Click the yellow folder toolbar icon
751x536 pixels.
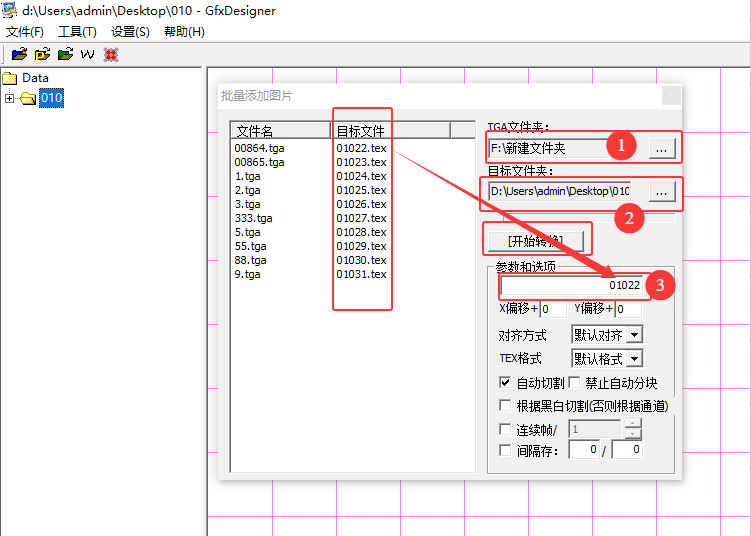click(x=42, y=54)
